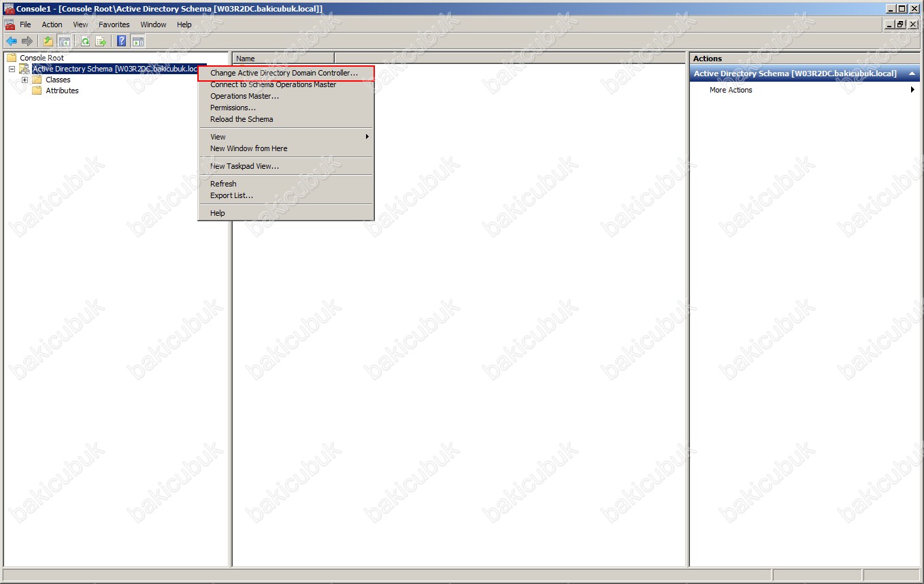This screenshot has height=584, width=924.
Task: Click the Classes folder icon
Action: tap(37, 80)
